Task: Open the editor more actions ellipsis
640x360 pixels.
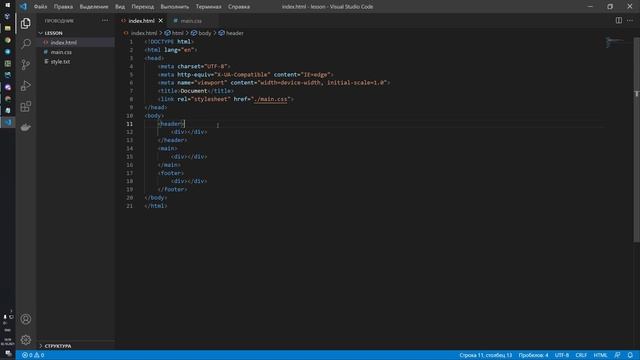Action: click(630, 20)
